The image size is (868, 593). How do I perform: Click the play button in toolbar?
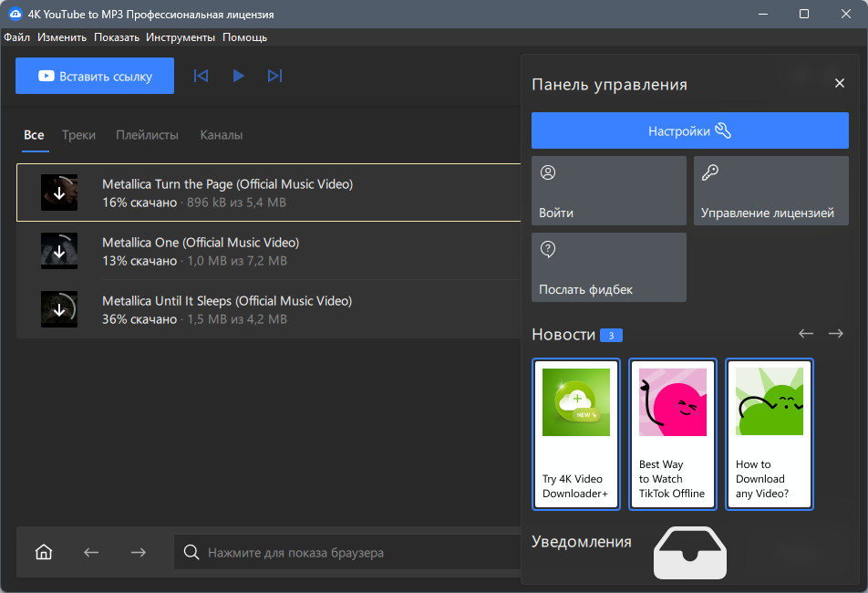pos(239,76)
